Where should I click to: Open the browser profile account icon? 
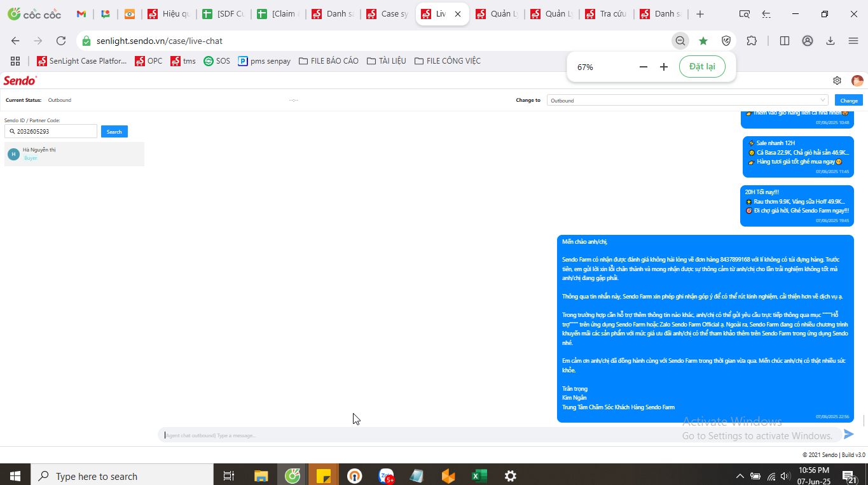click(x=808, y=41)
